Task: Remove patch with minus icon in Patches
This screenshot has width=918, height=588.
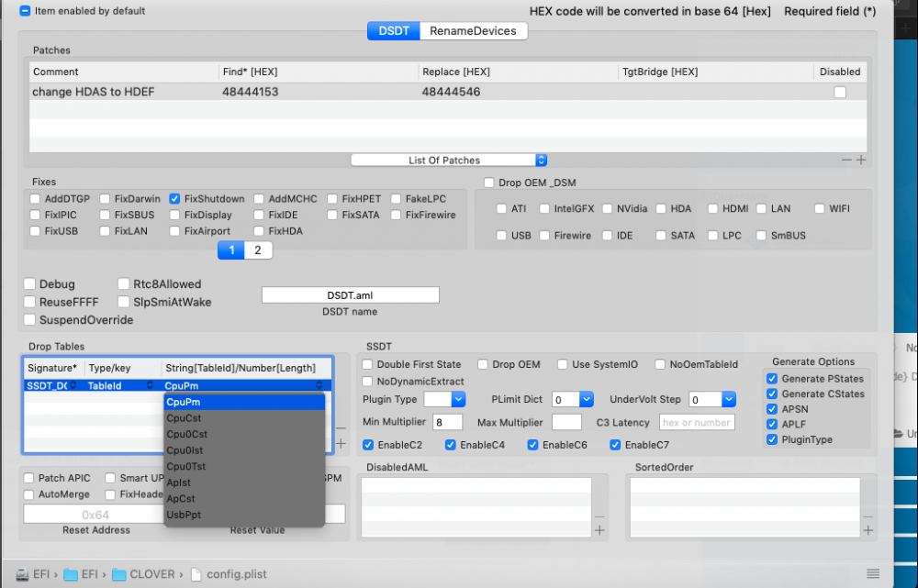Action: click(846, 160)
